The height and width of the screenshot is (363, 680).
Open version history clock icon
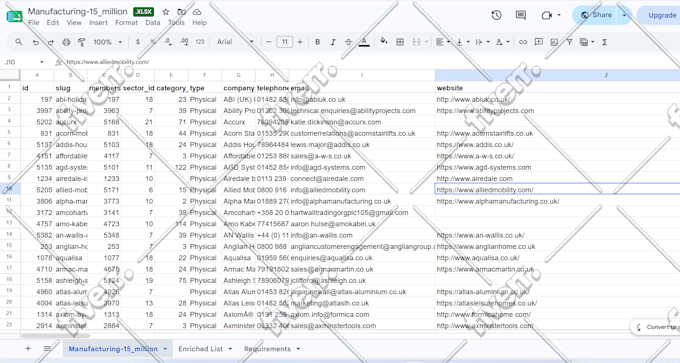(497, 15)
